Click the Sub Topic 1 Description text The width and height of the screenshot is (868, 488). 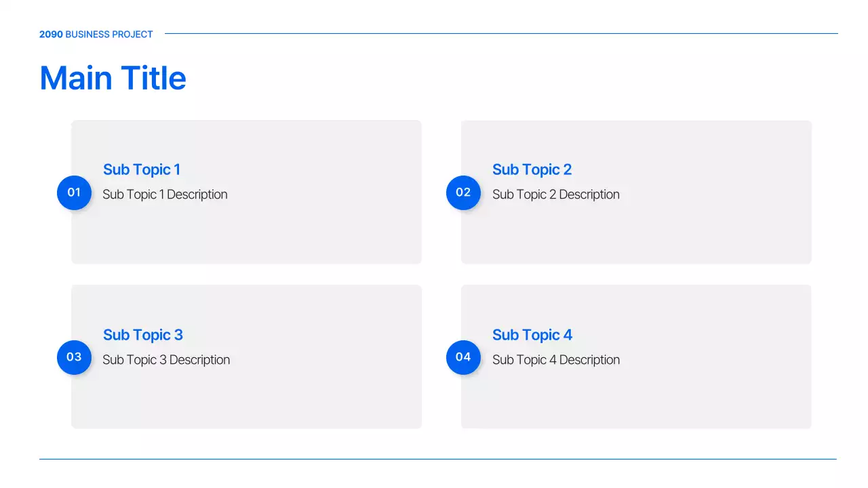coord(165,195)
